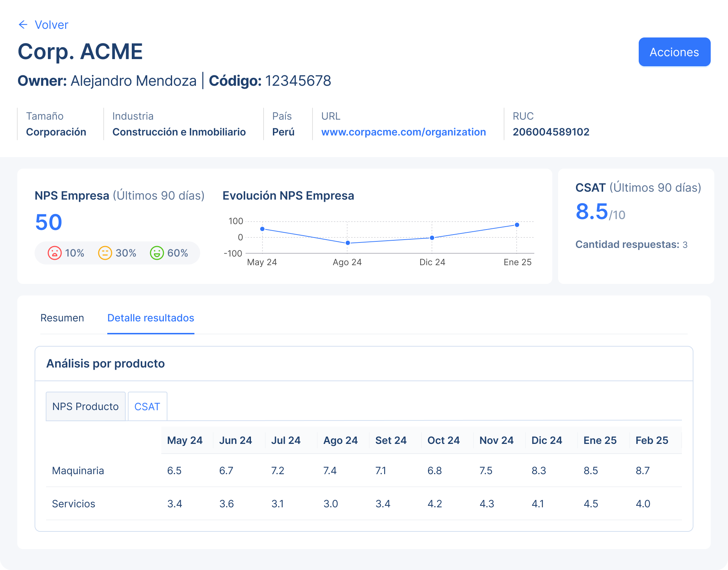Click the Volver link
This screenshot has height=570, width=728.
pyautogui.click(x=51, y=25)
